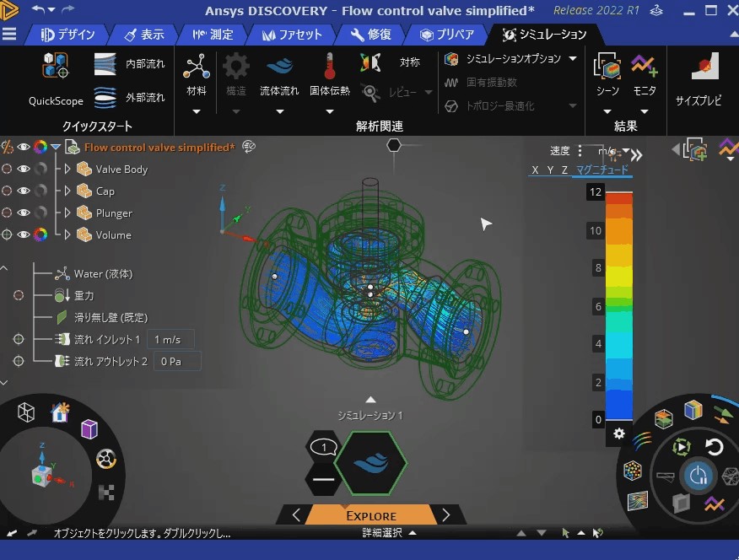Select the Water (液体) material entry

(94, 273)
